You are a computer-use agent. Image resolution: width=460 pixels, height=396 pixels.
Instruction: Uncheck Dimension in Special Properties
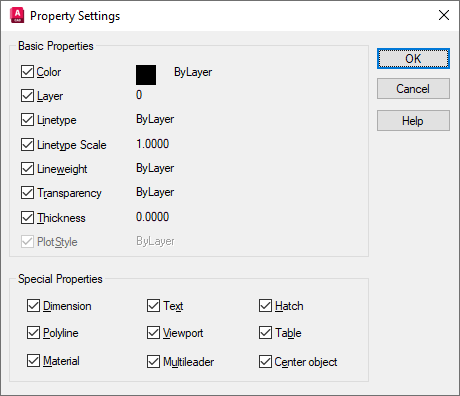[x=33, y=306]
